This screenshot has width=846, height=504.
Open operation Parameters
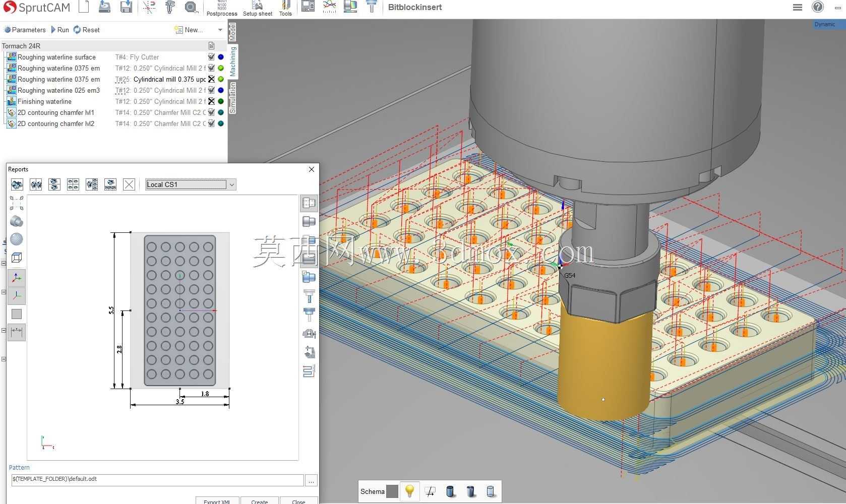[x=25, y=30]
